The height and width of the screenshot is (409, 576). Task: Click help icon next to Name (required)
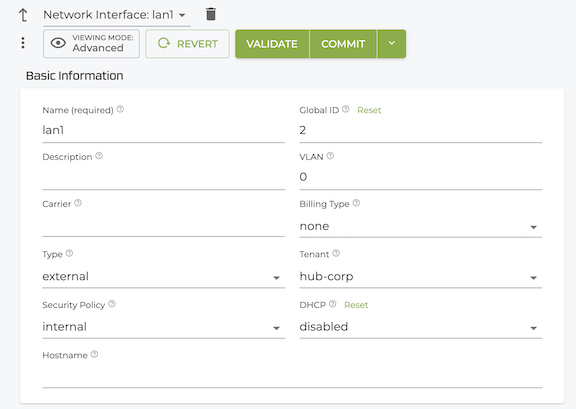pyautogui.click(x=120, y=109)
